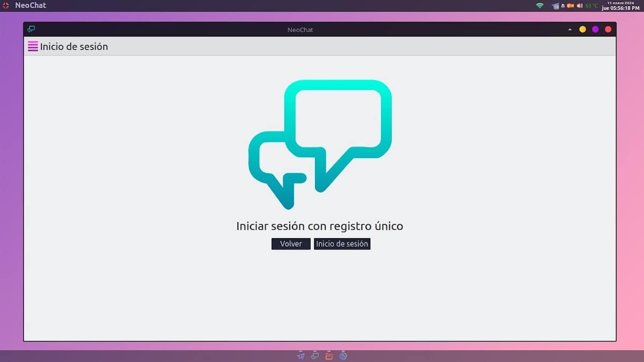
Task: Toggle maximize using the purple titlebar button
Action: pos(595,29)
